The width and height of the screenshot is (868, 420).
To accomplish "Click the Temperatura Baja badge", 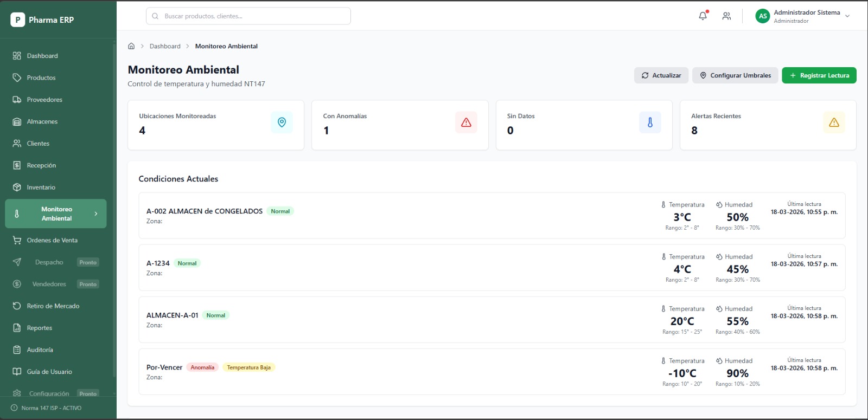I will pos(248,367).
